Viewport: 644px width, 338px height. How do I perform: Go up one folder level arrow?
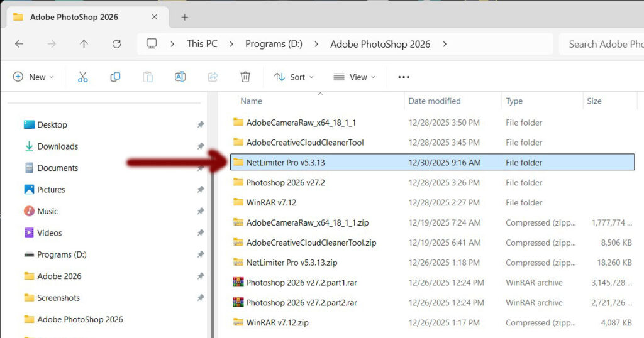pos(84,44)
